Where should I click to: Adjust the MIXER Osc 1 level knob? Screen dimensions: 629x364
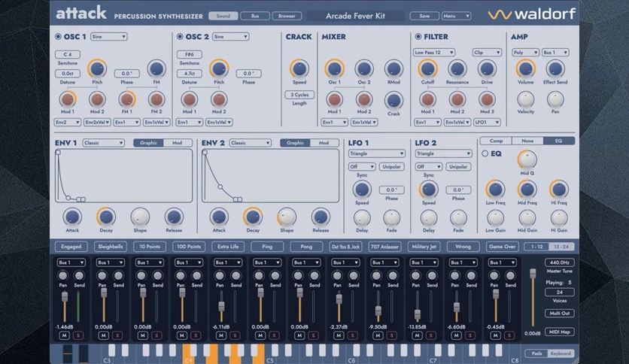pos(334,69)
